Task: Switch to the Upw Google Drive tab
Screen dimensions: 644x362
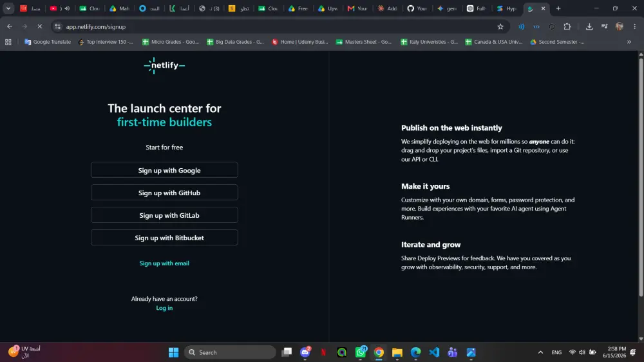Action: pos(327,8)
